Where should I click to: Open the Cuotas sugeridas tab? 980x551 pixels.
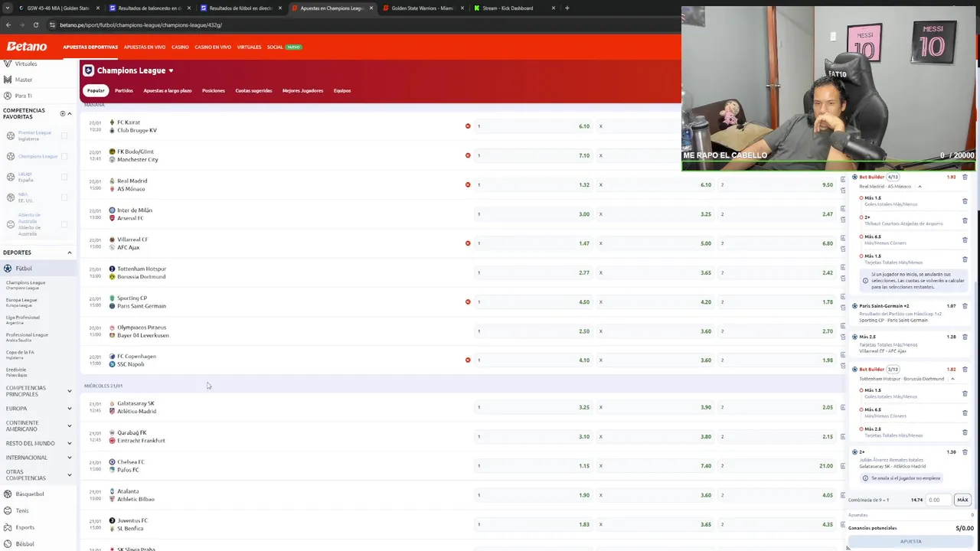[x=253, y=90]
